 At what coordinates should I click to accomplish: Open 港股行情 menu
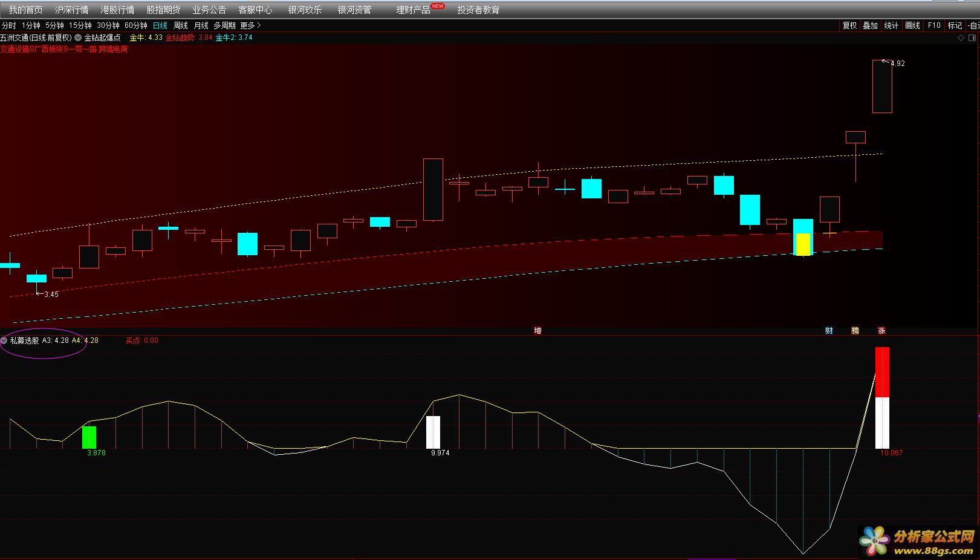(117, 10)
